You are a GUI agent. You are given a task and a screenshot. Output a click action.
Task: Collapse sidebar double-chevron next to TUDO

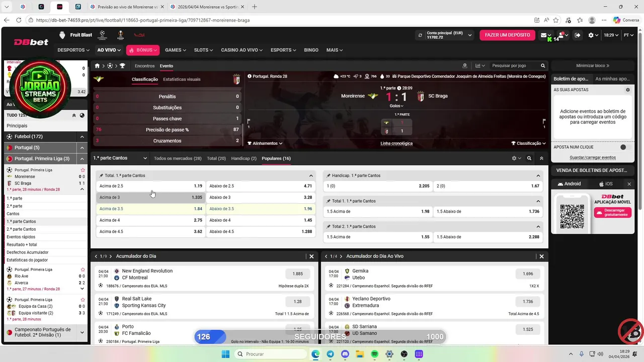[x=74, y=115]
